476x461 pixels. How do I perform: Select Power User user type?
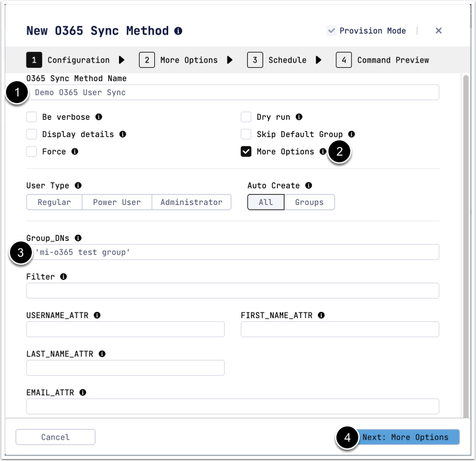(x=117, y=202)
